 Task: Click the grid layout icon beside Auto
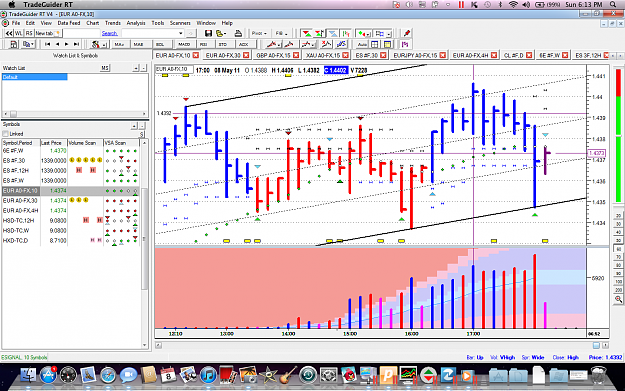375,44
